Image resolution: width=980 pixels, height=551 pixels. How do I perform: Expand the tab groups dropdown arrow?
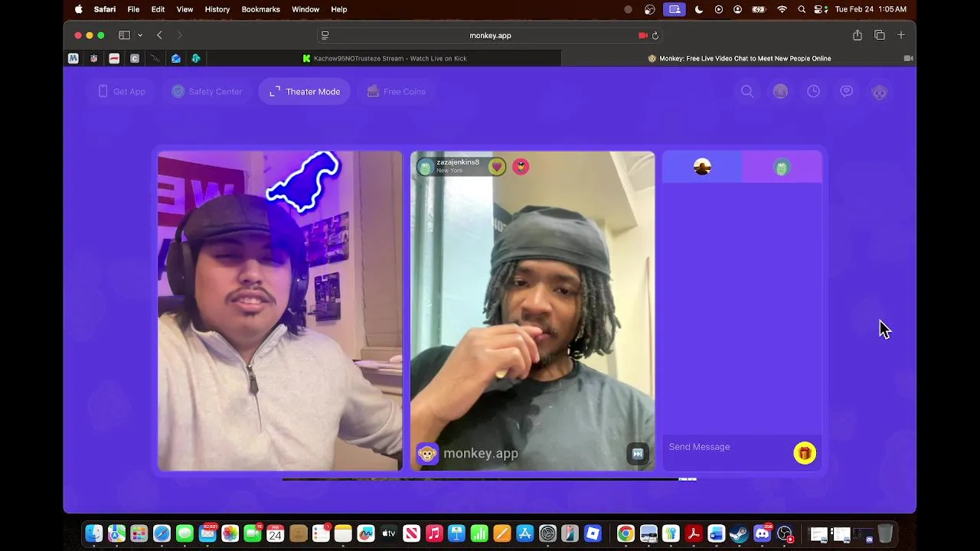tap(140, 35)
